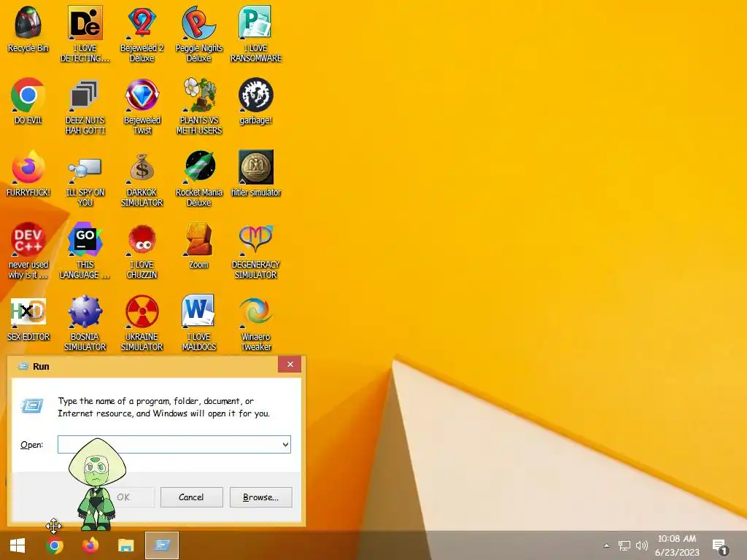This screenshot has width=747, height=560.
Task: Select the Publisher icon labeled 'I LOVE RANSOMWARE'
Action: click(x=256, y=34)
